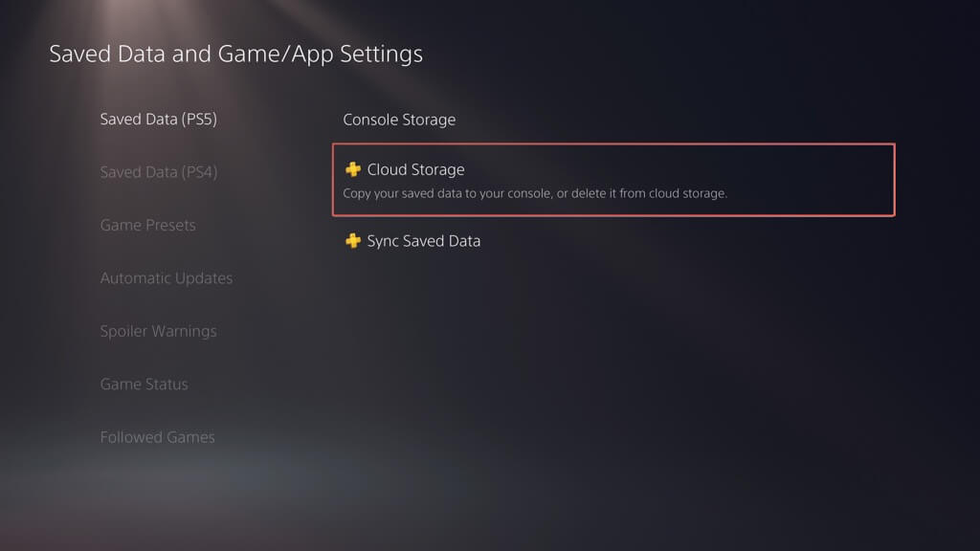Image resolution: width=980 pixels, height=551 pixels.
Task: Choose Followed Games from the sidebar
Action: [x=157, y=437]
